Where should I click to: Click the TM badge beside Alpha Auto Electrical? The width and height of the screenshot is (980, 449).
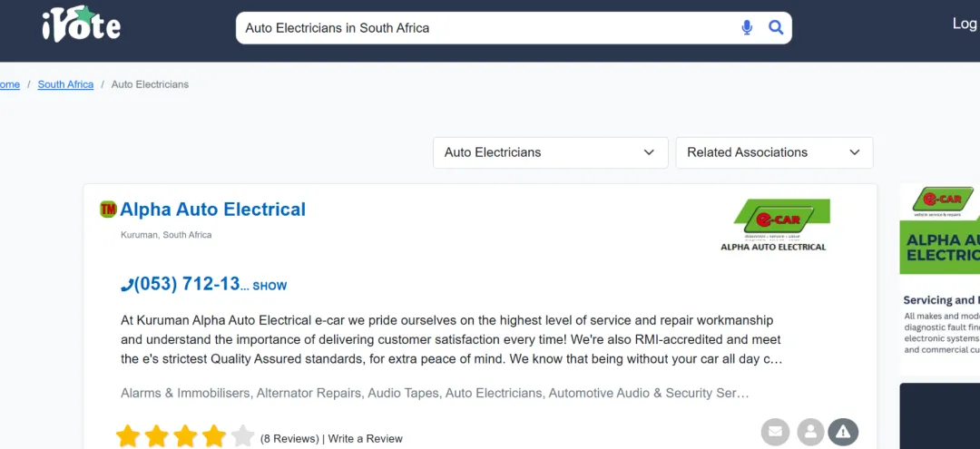(108, 210)
